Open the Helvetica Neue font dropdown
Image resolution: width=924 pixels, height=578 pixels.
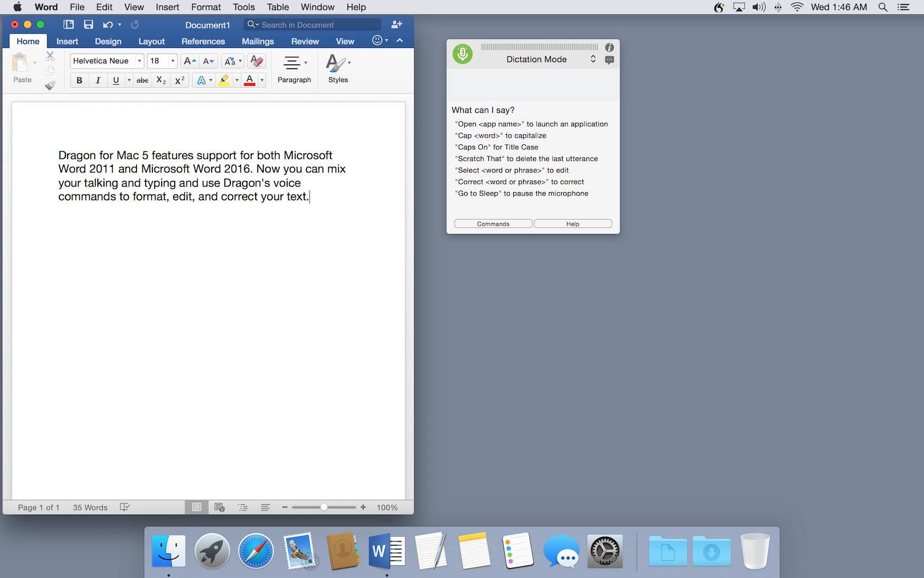click(140, 61)
